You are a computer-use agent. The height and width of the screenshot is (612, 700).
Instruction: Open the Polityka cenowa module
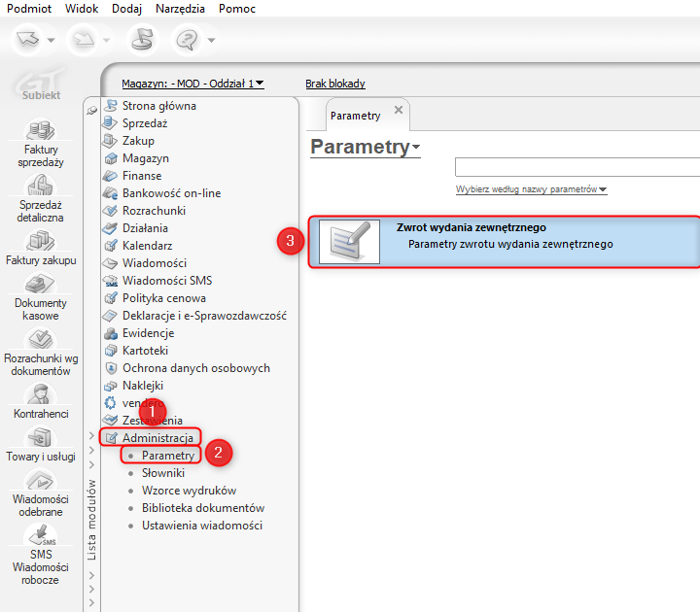164,298
